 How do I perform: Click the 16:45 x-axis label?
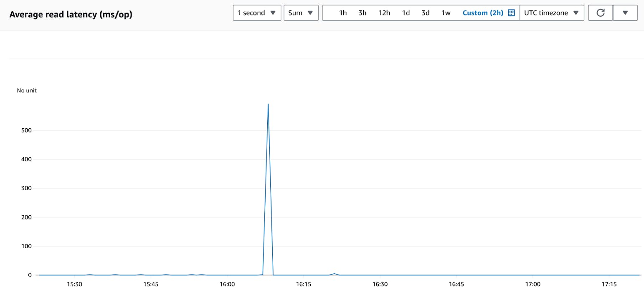point(456,284)
